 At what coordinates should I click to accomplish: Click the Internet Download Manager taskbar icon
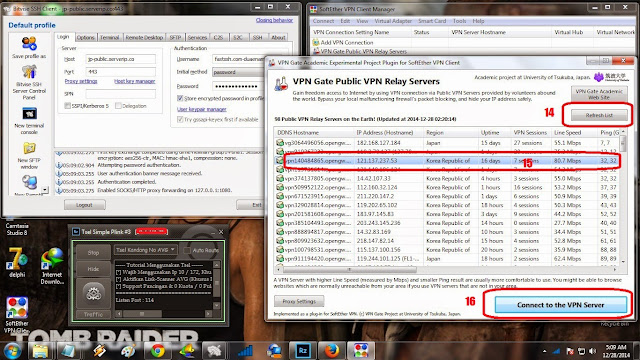(187, 351)
